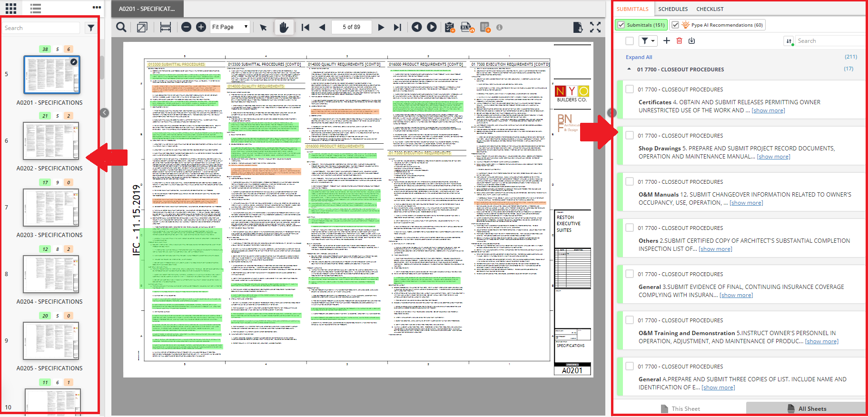
Task: Check the Shop Drawings submittal checkbox
Action: coord(630,135)
